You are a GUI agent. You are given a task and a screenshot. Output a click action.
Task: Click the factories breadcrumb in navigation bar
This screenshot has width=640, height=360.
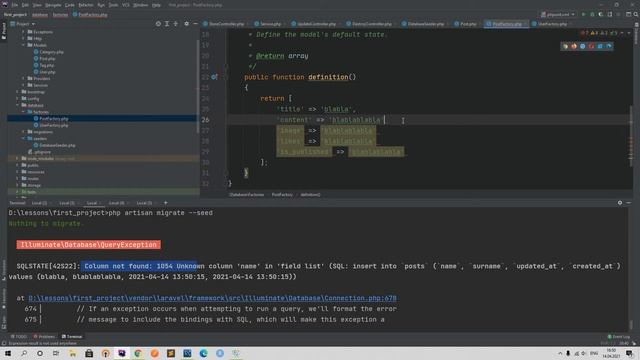coord(60,15)
